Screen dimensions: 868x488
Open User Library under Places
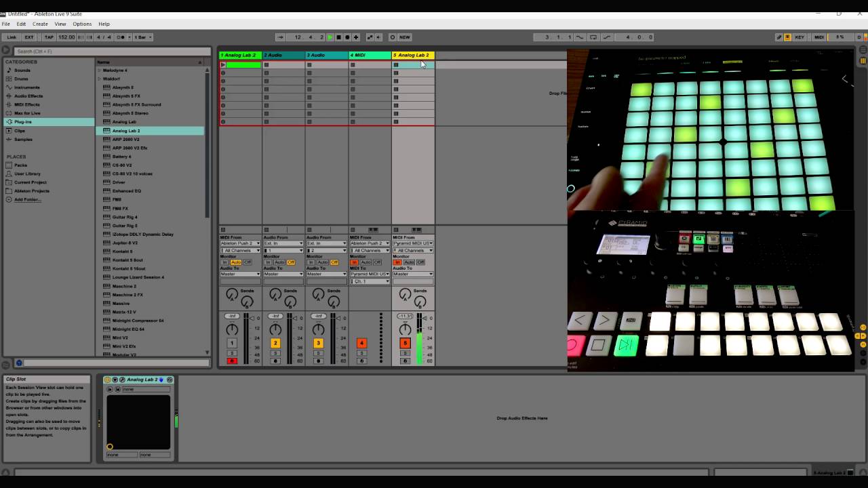tap(27, 174)
